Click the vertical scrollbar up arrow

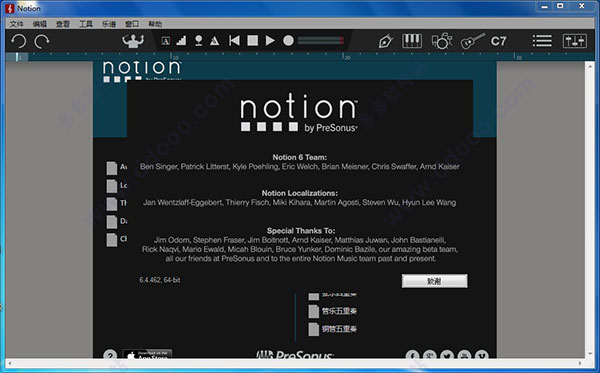pos(589,67)
